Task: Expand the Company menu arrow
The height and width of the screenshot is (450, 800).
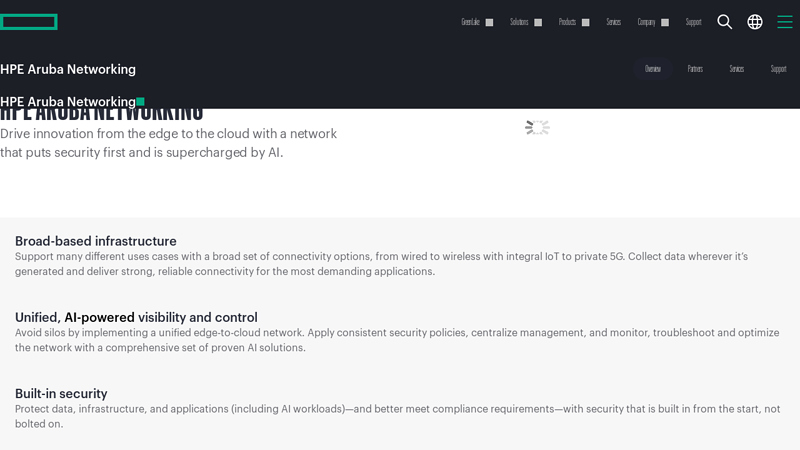Action: point(665,22)
